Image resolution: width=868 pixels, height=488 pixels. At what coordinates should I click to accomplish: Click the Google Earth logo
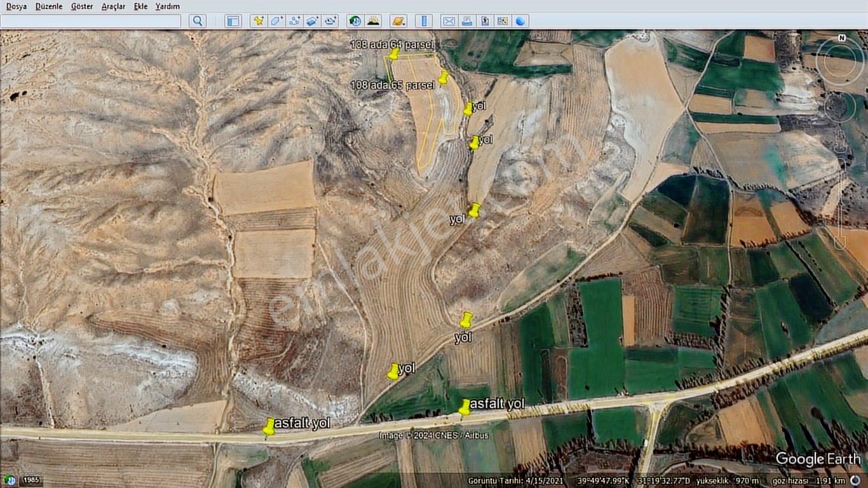(818, 459)
